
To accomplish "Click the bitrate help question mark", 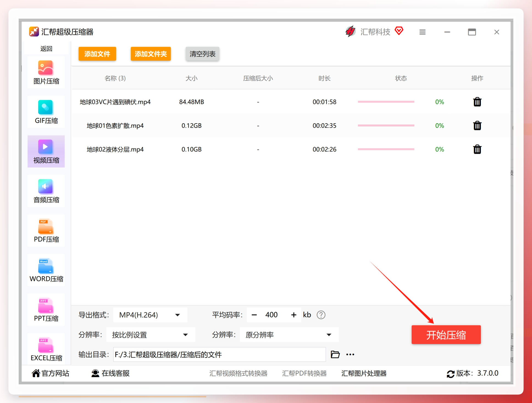I will pos(321,315).
